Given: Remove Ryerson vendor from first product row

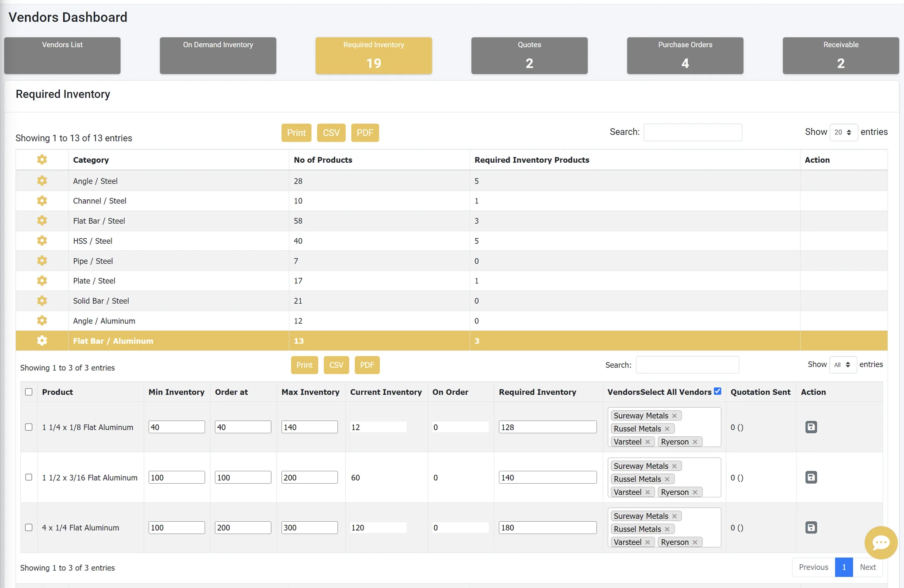Looking at the screenshot, I should [x=695, y=442].
